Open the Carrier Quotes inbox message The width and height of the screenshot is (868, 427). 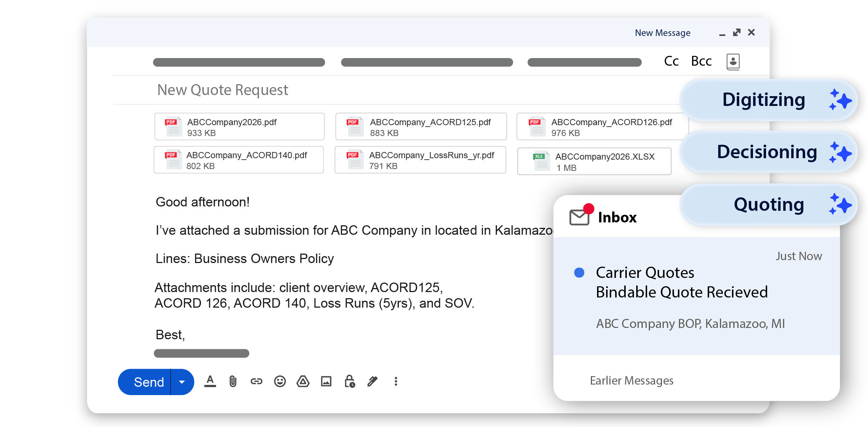coord(696,296)
